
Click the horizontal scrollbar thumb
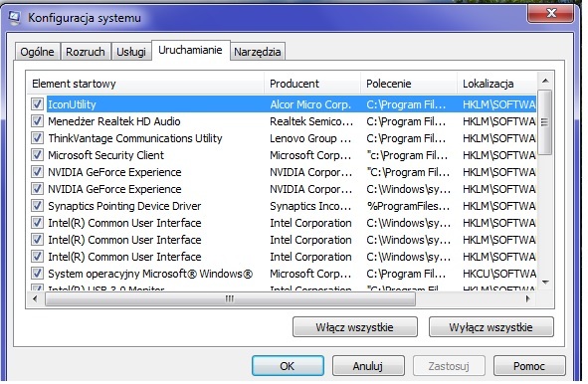[x=230, y=298]
